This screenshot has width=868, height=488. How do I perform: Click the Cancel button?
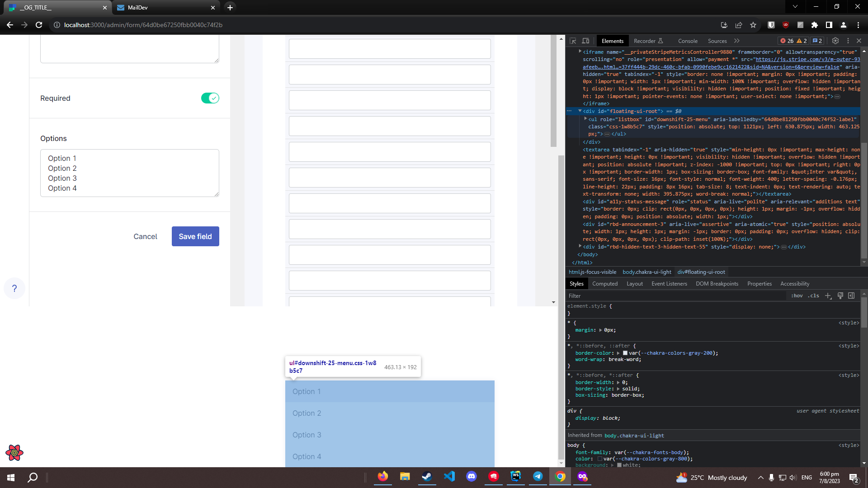[145, 236]
